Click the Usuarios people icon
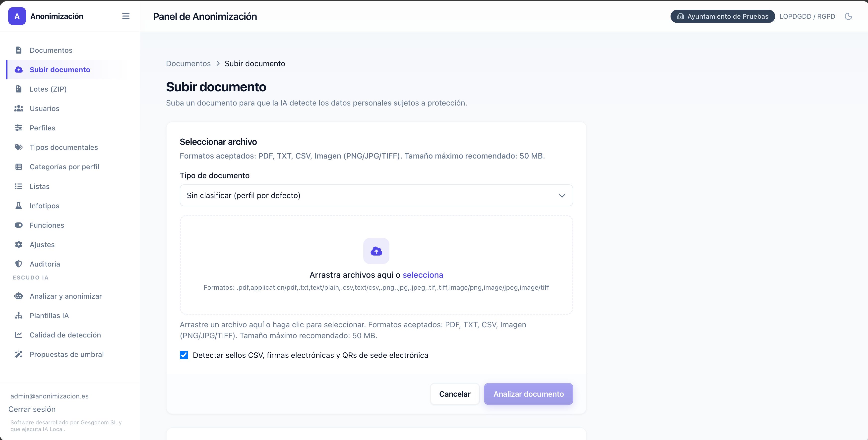The image size is (868, 440). tap(18, 109)
